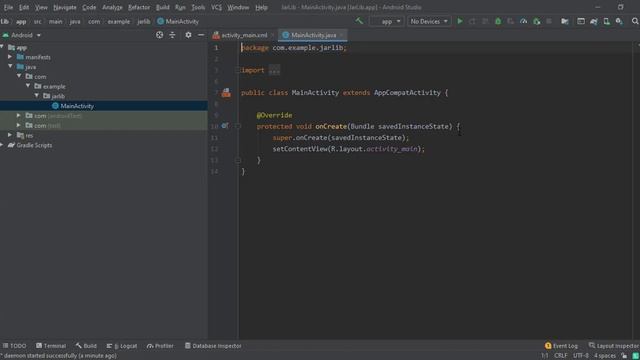Click the grayed Stop square icon
Viewport: 640px width, 360px height.
[x=549, y=21]
